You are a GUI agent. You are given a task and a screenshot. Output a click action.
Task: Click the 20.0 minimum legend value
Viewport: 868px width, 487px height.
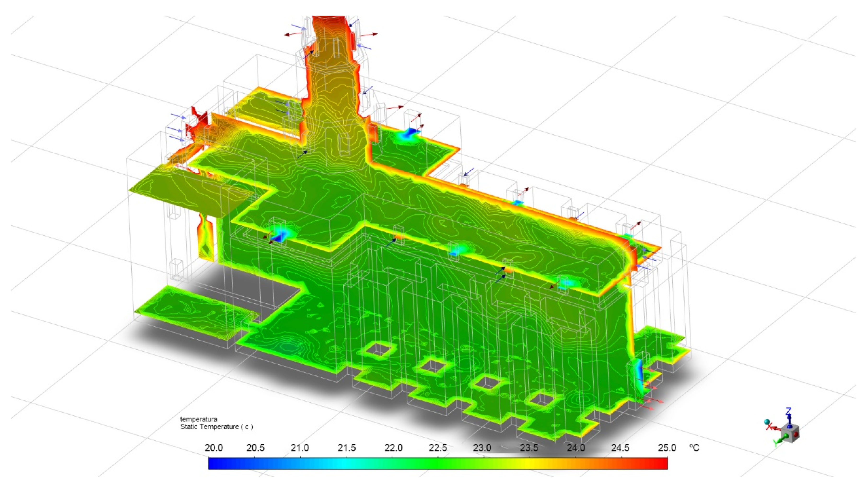[214, 448]
